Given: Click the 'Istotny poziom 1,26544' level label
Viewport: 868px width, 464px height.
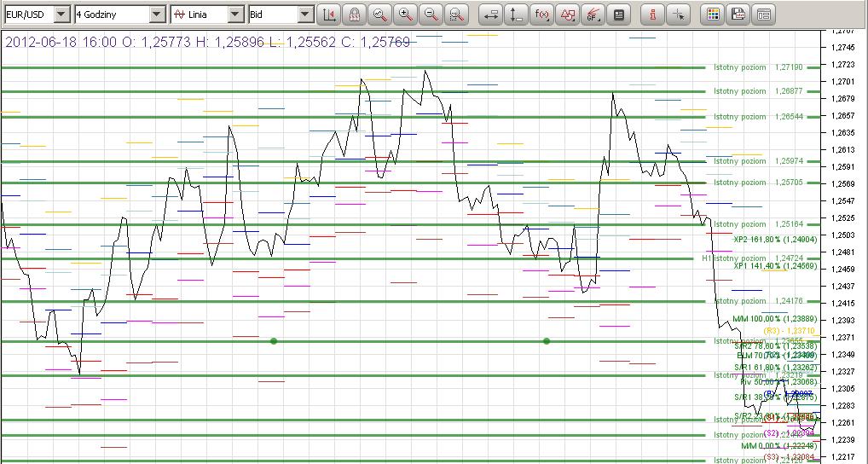Looking at the screenshot, I should tap(758, 117).
